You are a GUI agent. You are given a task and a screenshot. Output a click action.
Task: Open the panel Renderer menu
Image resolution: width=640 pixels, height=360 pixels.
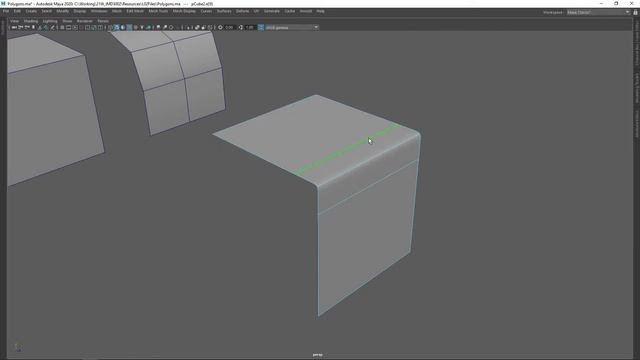[x=85, y=21]
